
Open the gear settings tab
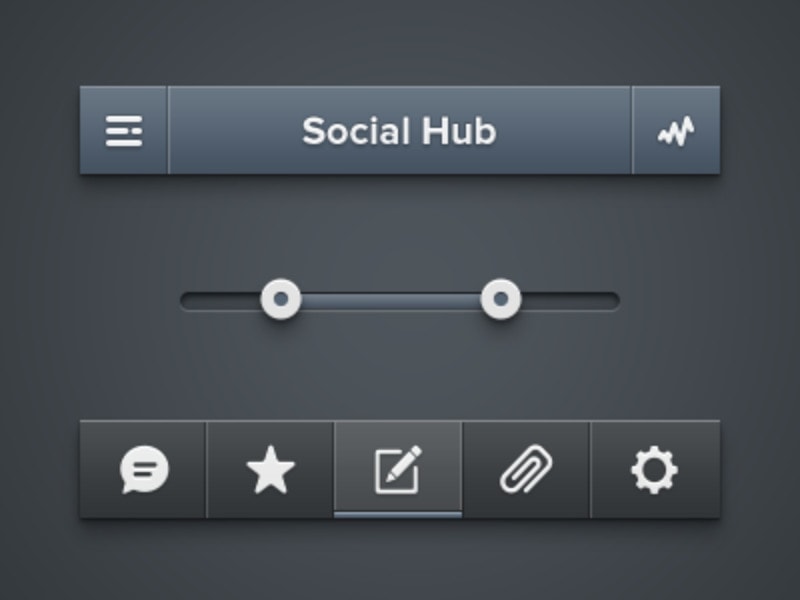point(655,469)
